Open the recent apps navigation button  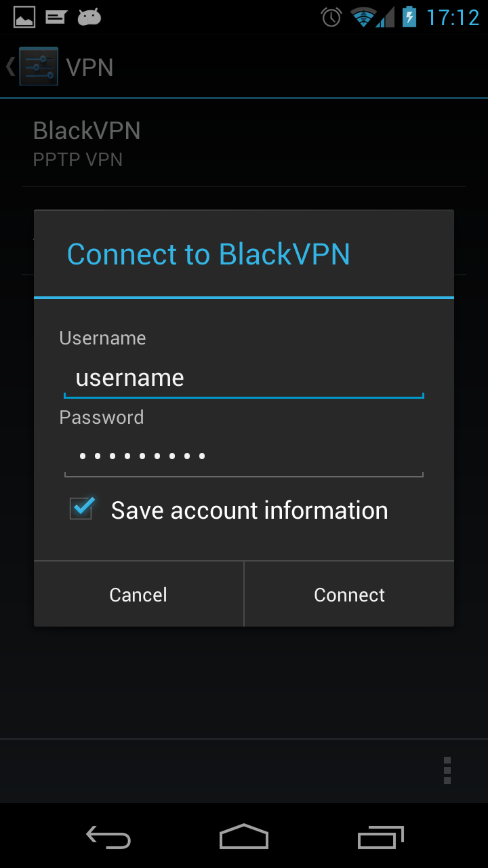(x=381, y=837)
